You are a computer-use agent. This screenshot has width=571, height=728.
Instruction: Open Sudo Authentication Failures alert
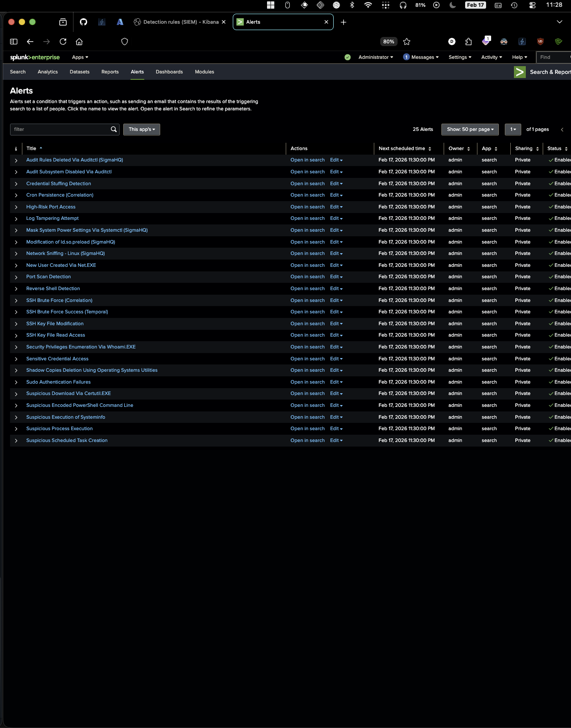(x=58, y=382)
